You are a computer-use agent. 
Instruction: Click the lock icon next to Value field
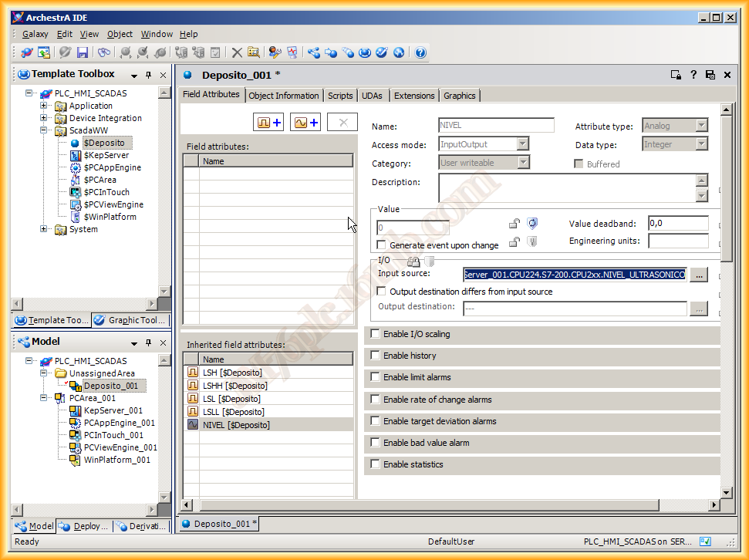(x=514, y=224)
